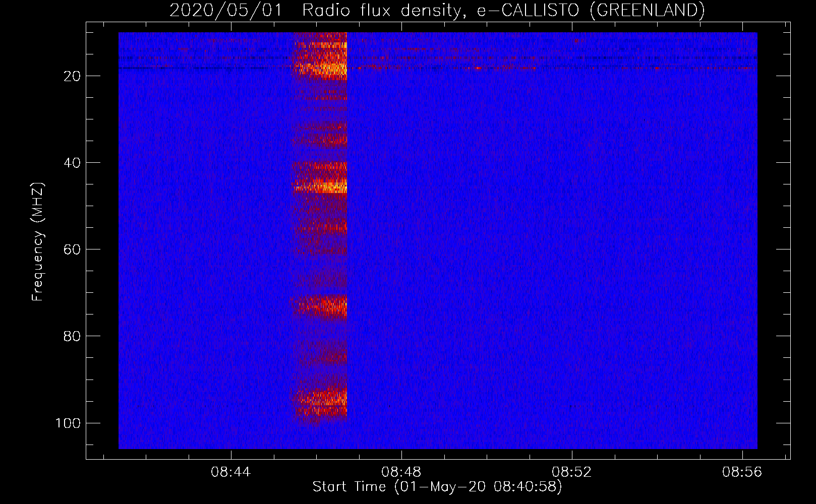Click the bright yellow burst near 45 MHz

pos(320,185)
